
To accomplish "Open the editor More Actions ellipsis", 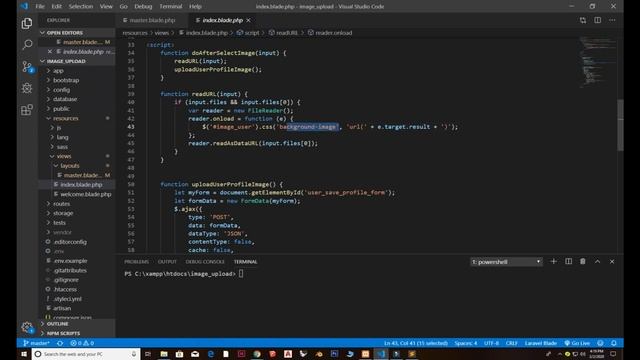I will [612, 20].
